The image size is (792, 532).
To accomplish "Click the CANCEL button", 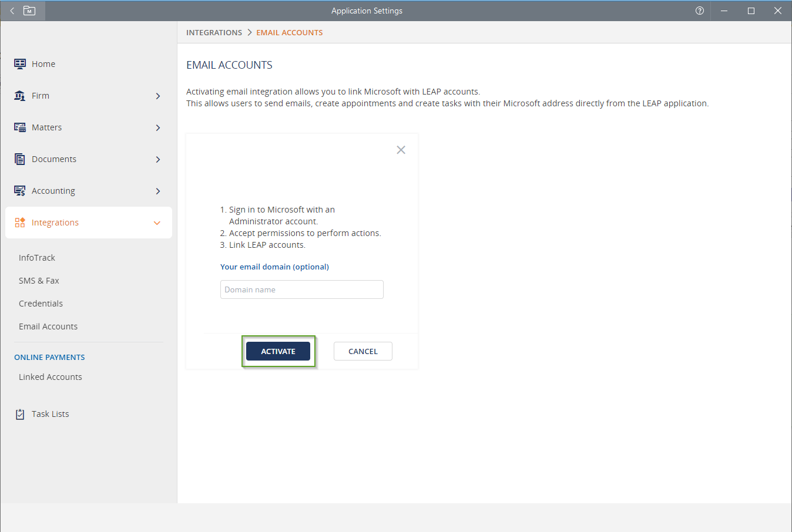I will [363, 351].
